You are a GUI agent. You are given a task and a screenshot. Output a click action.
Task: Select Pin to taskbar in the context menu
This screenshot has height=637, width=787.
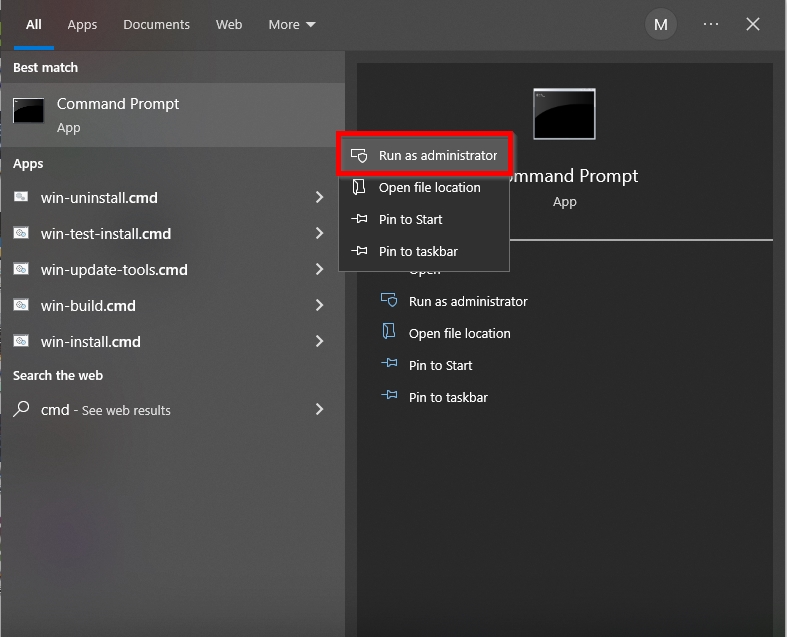coord(418,251)
